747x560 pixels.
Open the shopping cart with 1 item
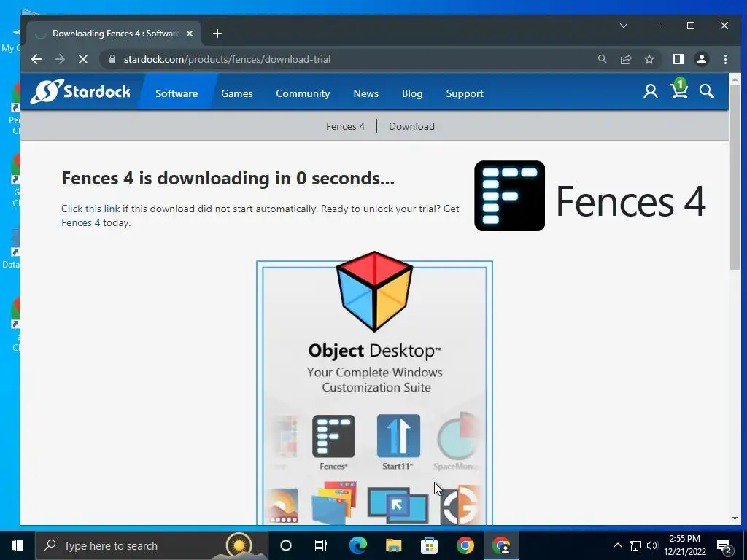pyautogui.click(x=679, y=89)
